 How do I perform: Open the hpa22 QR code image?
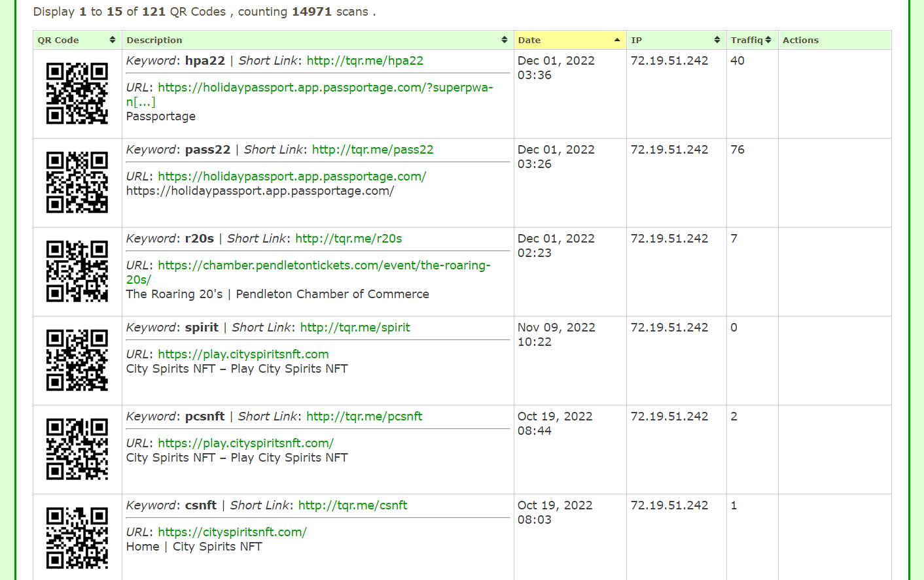(77, 94)
